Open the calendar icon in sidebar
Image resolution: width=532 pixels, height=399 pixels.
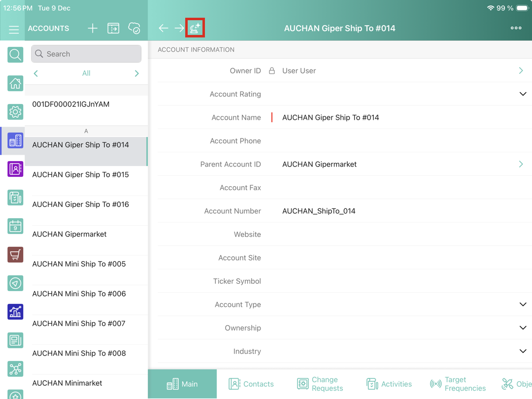coord(15,226)
